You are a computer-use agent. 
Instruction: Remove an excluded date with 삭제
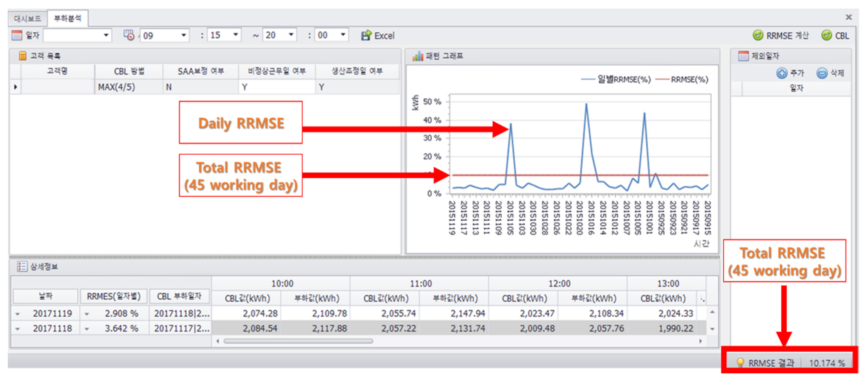click(830, 73)
